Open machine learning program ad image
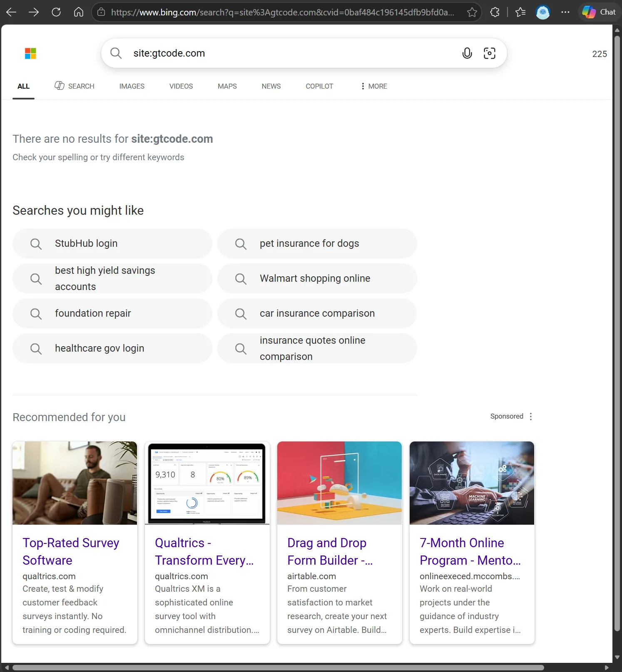Image resolution: width=622 pixels, height=672 pixels. coord(472,483)
